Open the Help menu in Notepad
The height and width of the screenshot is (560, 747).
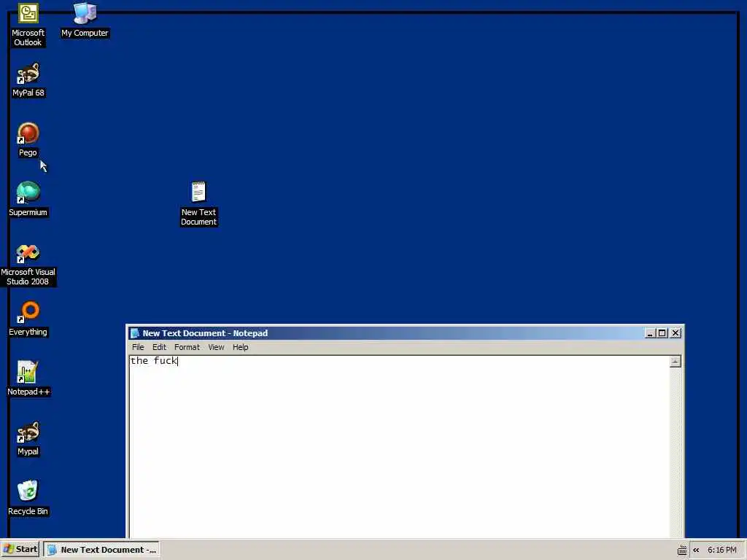pos(240,347)
